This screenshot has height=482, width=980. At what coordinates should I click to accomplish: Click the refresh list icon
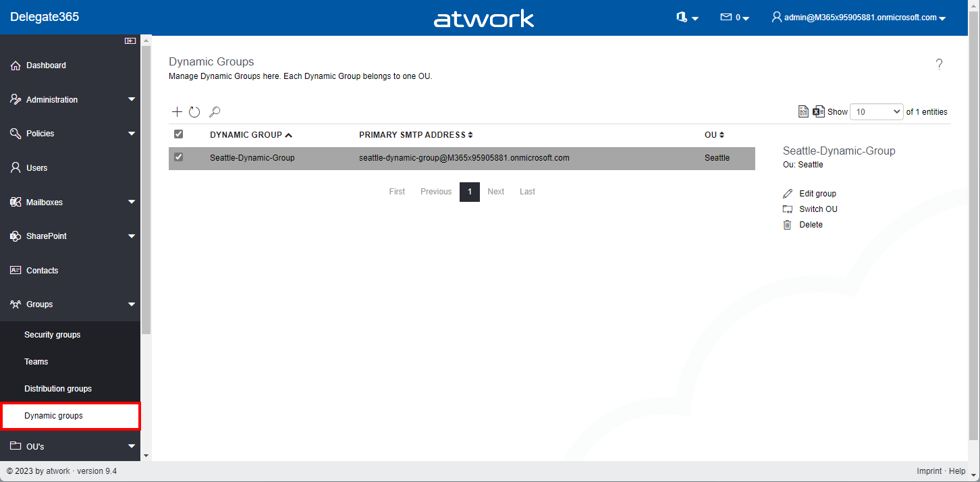[194, 112]
